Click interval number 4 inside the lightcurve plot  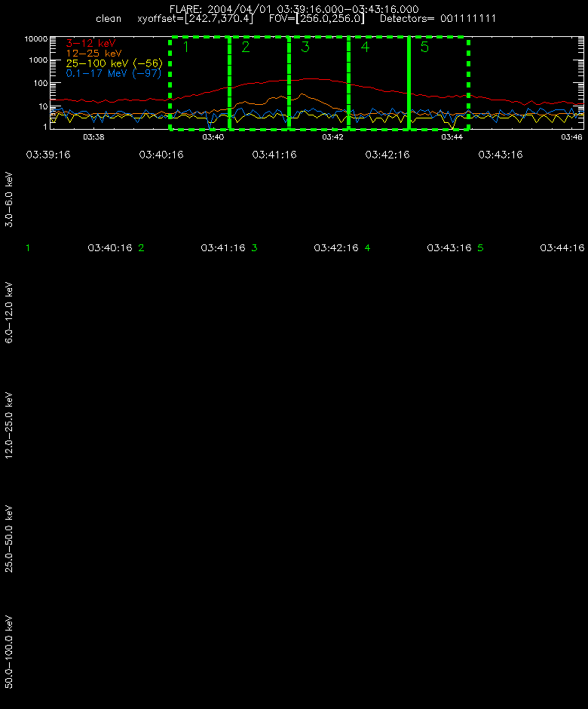coord(365,47)
